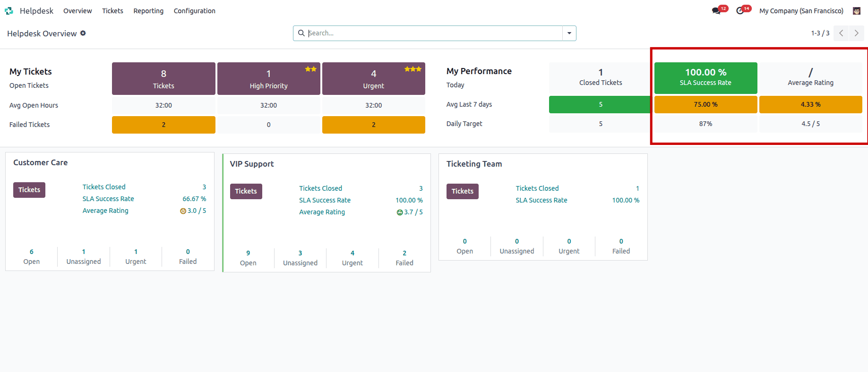The image size is (868, 372).
Task: Click 6 Open in Customer Care
Action: tap(32, 257)
